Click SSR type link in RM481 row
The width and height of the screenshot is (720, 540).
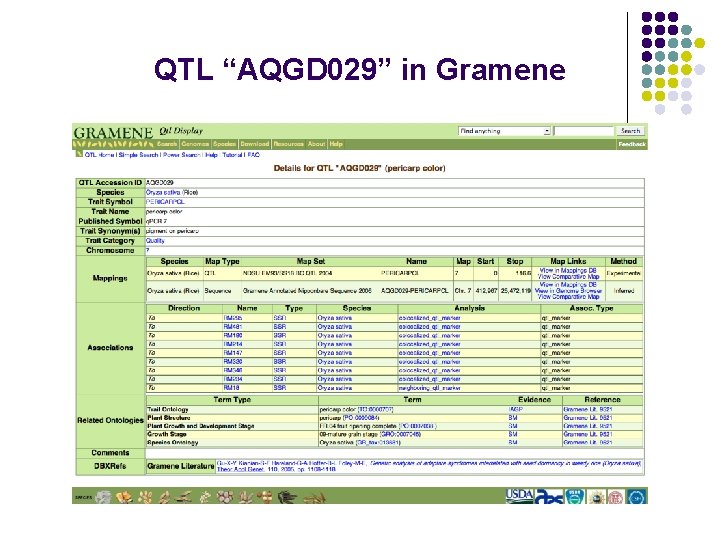280,327
